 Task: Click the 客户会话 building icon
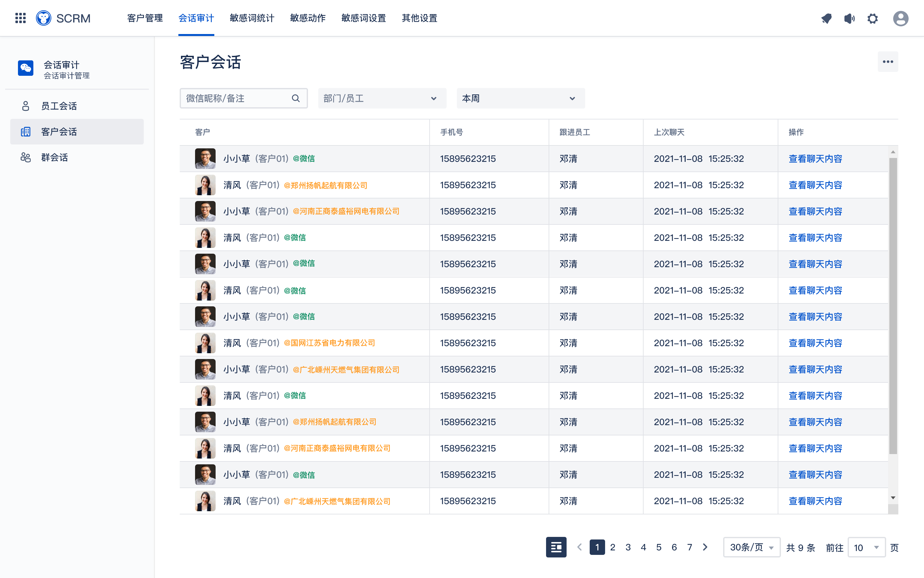[26, 132]
